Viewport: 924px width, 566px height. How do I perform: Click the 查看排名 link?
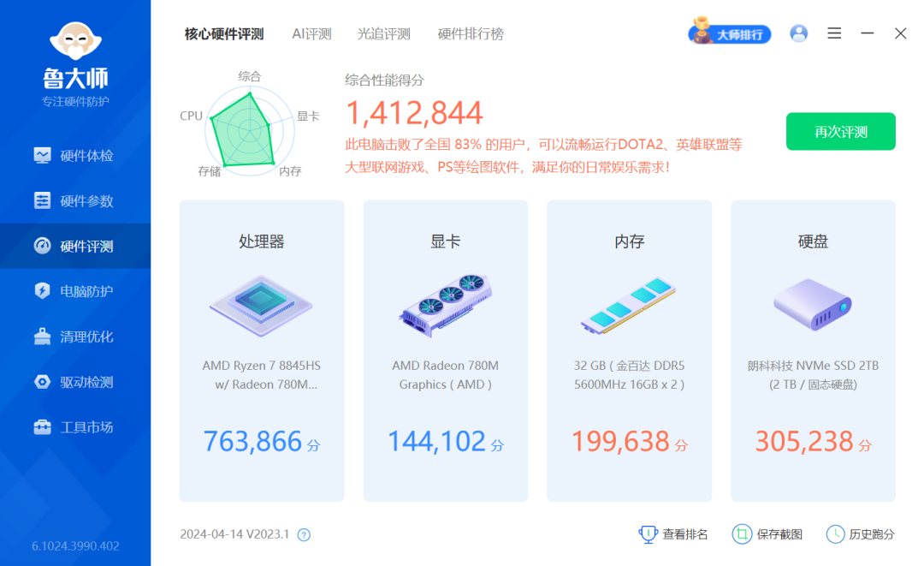(x=673, y=534)
